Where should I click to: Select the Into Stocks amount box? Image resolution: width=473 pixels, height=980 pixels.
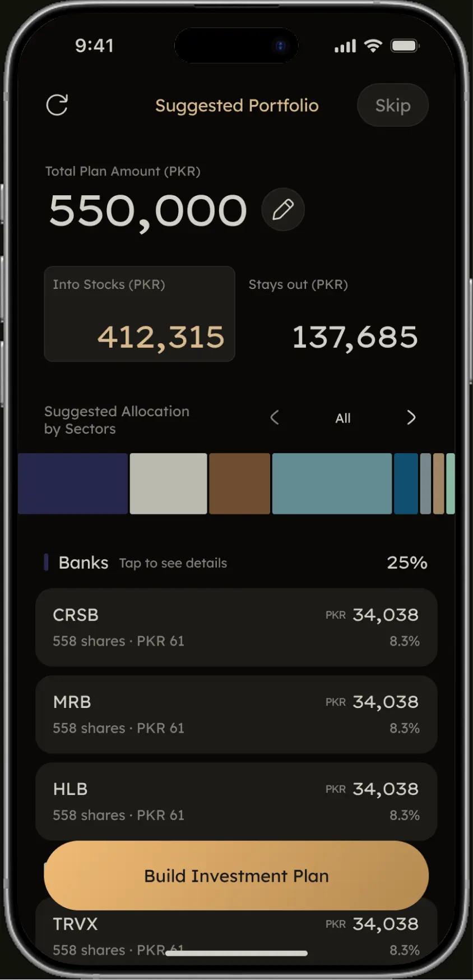pyautogui.click(x=140, y=314)
